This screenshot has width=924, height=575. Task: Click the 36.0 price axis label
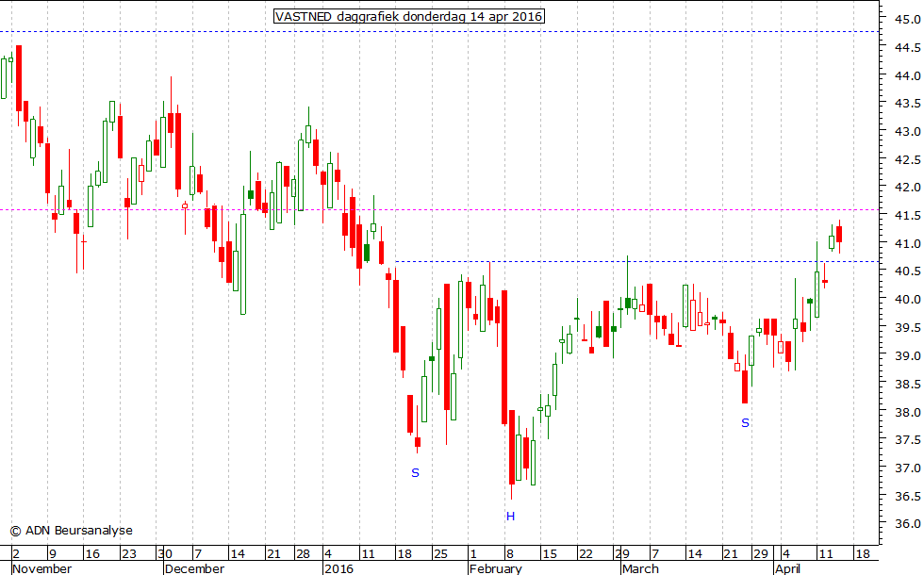point(907,524)
